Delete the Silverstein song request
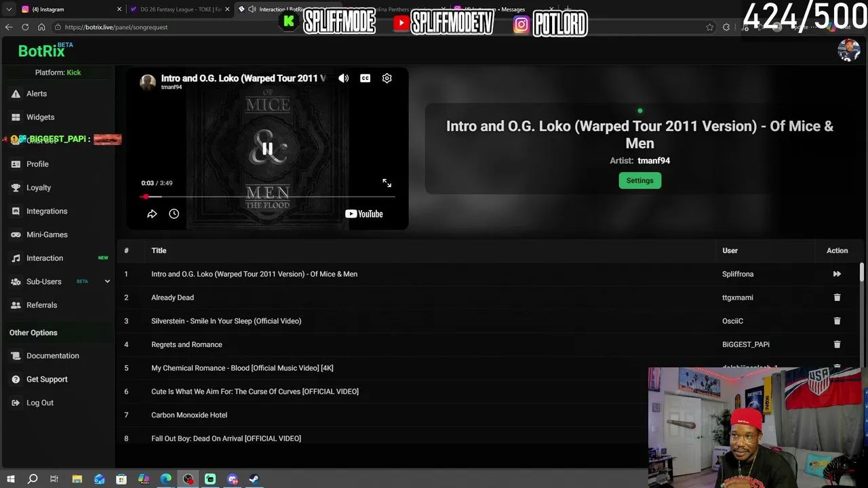The image size is (868, 488). pyautogui.click(x=837, y=321)
